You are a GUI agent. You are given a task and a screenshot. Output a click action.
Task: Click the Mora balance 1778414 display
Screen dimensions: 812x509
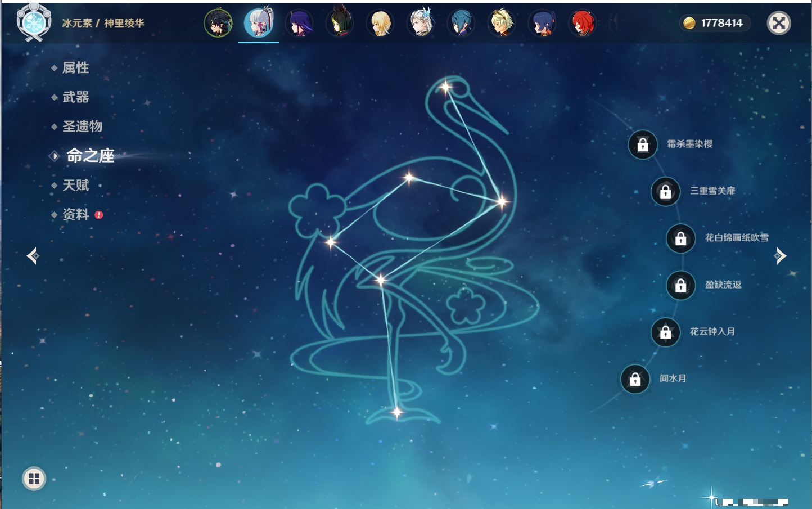click(714, 23)
